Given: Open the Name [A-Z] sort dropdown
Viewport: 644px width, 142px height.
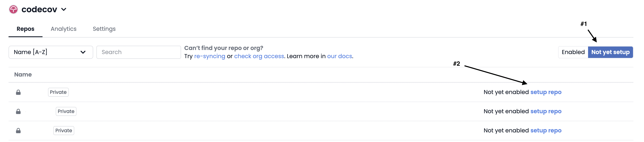Looking at the screenshot, I should 51,52.
